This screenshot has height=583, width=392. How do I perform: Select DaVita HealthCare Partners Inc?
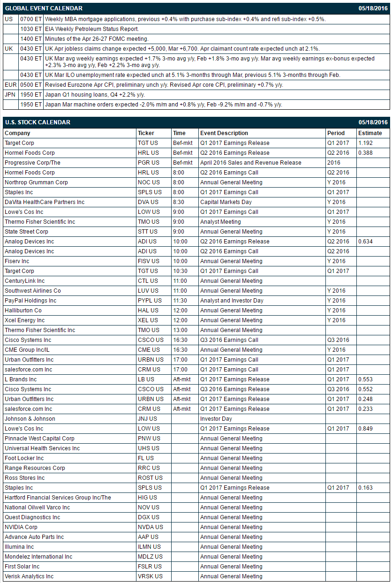[x=45, y=202]
